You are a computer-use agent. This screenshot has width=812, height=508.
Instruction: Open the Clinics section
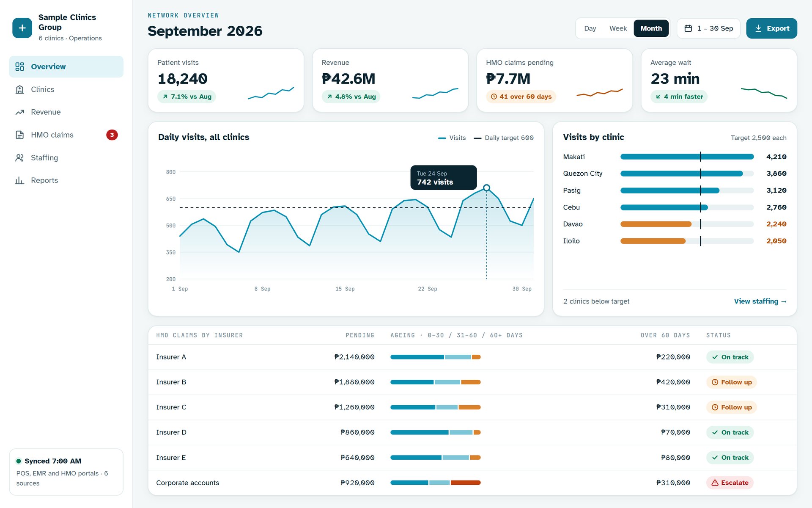point(66,89)
